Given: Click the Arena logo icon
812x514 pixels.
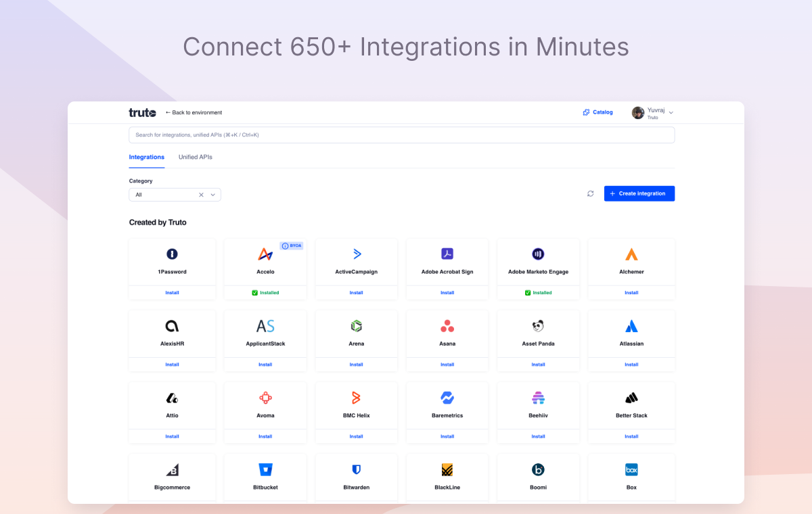Looking at the screenshot, I should pos(357,326).
